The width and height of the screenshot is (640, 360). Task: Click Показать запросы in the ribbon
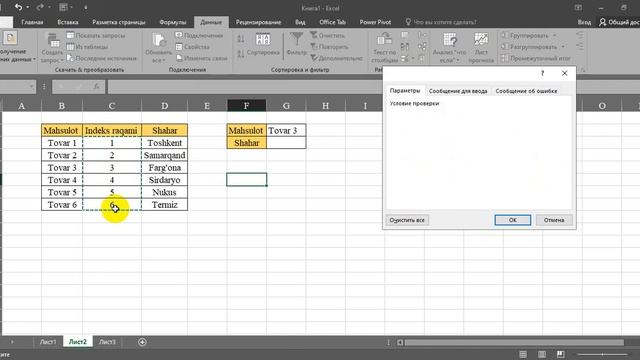[x=96, y=36]
